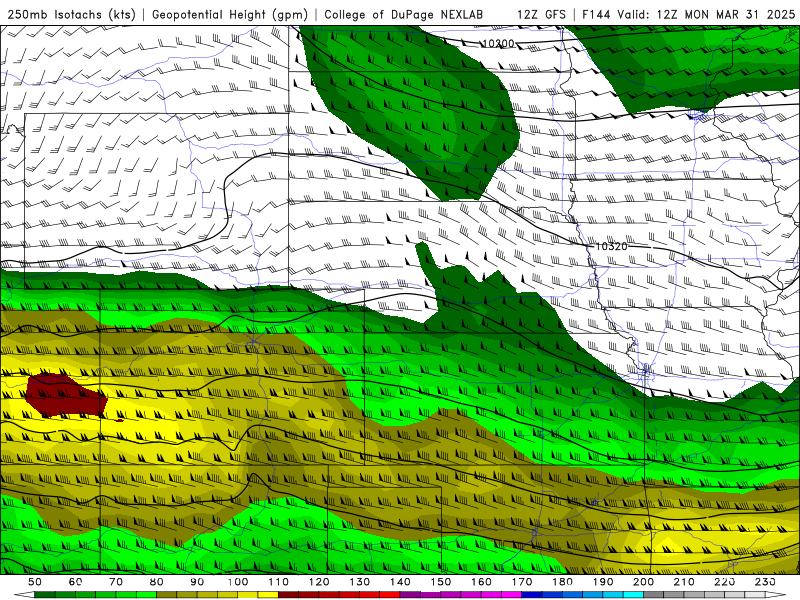Click the 100 label on the color scale
This screenshot has width=800, height=600.
point(238,582)
